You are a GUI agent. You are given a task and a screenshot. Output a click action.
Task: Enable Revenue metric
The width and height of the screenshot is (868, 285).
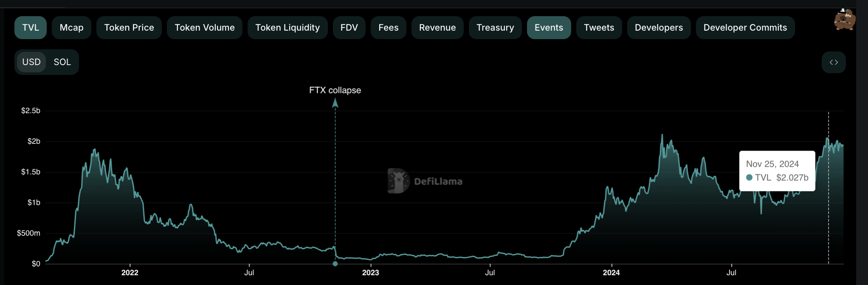click(x=437, y=28)
